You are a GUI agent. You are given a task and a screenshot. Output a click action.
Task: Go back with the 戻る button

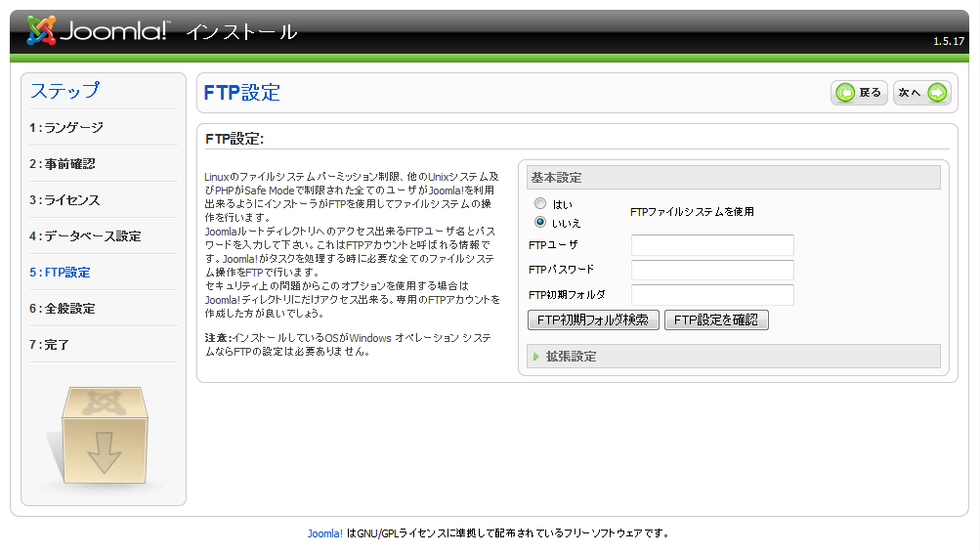tap(860, 93)
